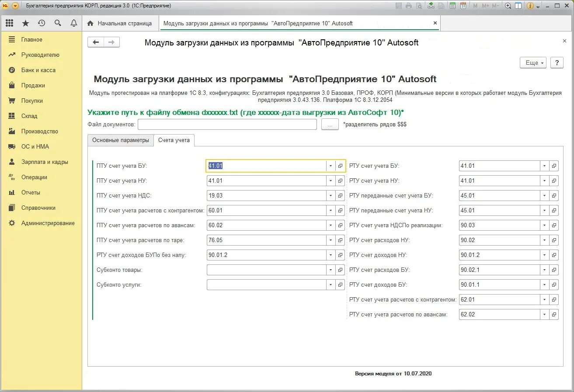Click the save diskette icon in title bar
574x392 pixels.
click(x=399, y=6)
